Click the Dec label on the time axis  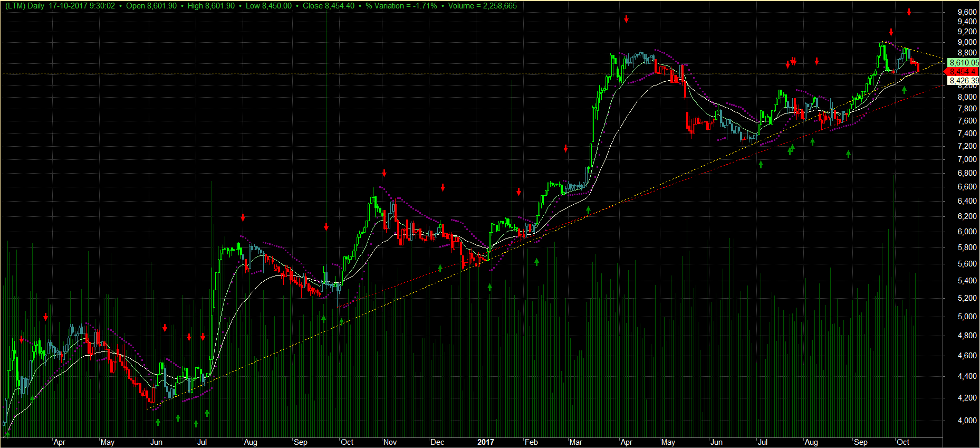[x=437, y=442]
